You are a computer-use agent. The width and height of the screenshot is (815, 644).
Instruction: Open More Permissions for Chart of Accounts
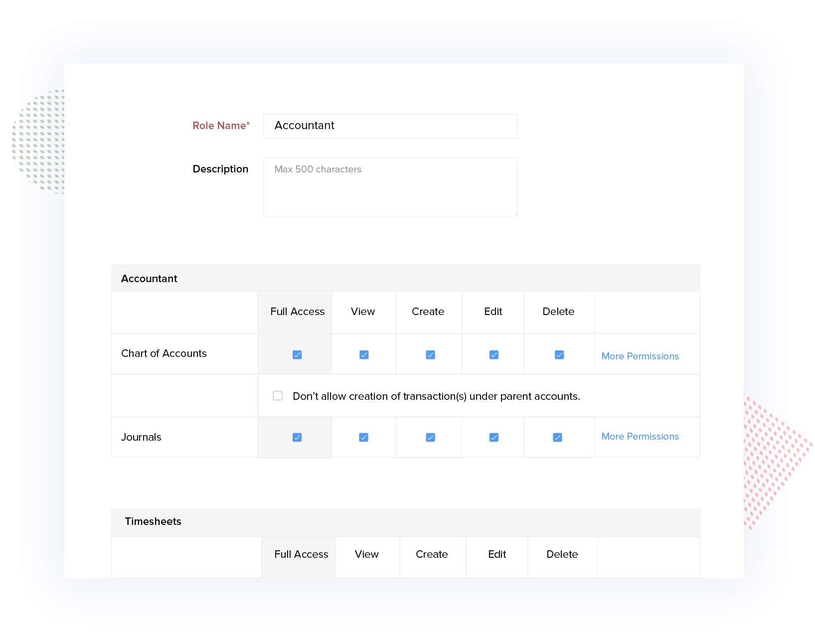(x=640, y=356)
